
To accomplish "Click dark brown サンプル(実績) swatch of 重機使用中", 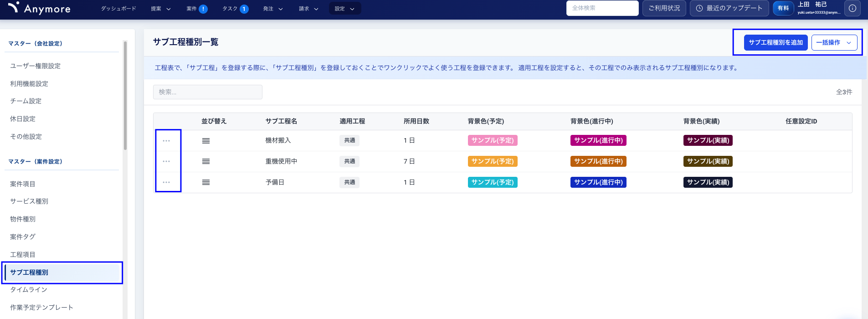I will click(708, 161).
